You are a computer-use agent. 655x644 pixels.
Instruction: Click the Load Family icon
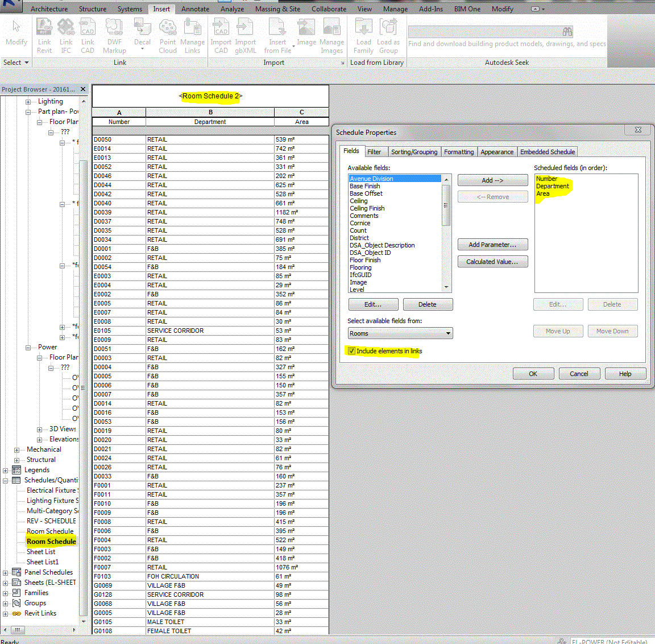tap(363, 27)
